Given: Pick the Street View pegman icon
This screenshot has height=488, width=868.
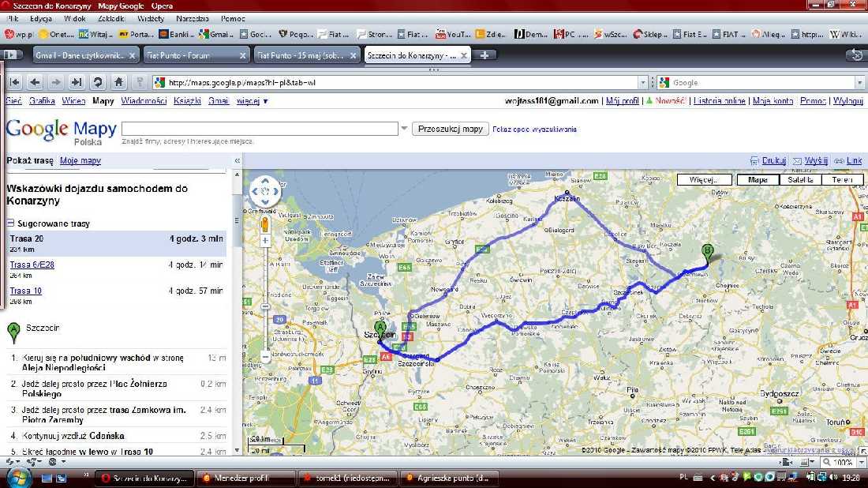Looking at the screenshot, I should [265, 224].
